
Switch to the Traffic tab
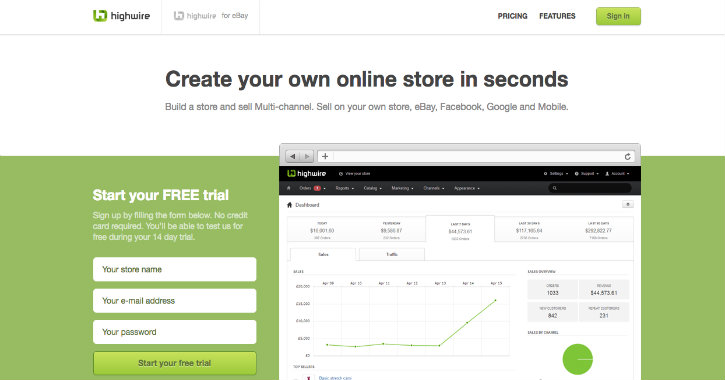392,254
